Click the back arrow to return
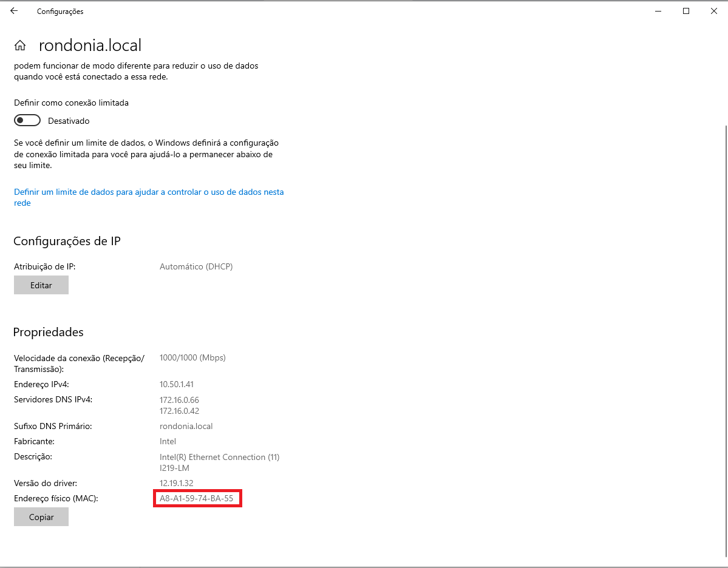The width and height of the screenshot is (728, 568). point(13,11)
